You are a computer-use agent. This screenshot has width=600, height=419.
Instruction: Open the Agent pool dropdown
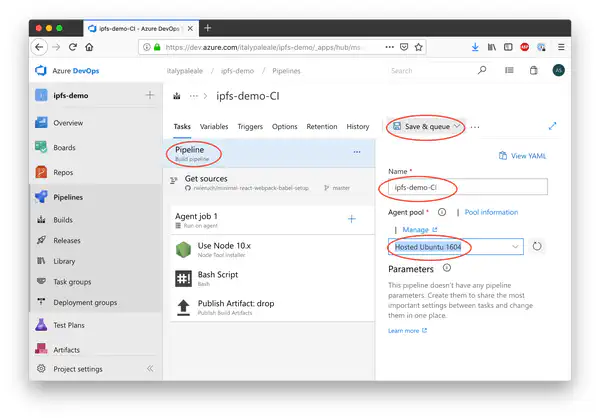pyautogui.click(x=455, y=247)
